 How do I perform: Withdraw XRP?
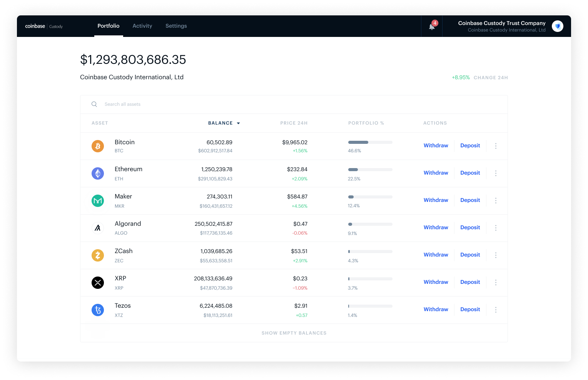coord(436,282)
